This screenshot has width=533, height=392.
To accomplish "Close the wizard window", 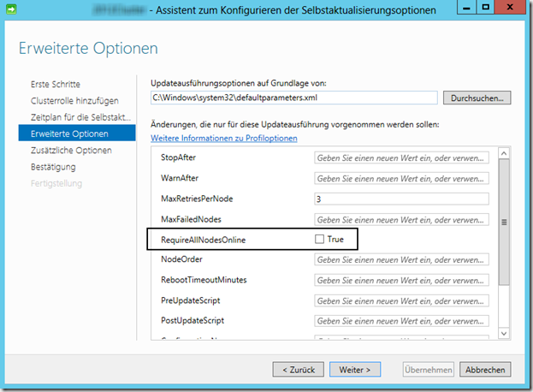I will coord(510,7).
